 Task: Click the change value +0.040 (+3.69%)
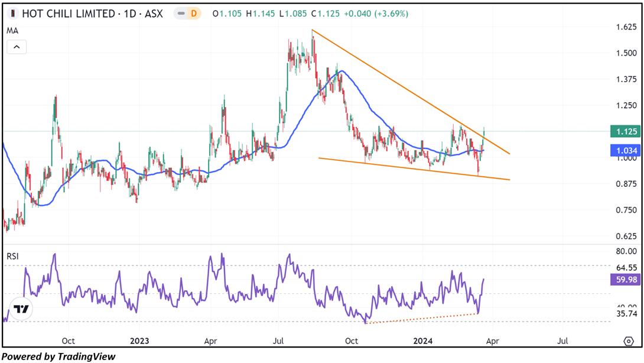(x=376, y=14)
